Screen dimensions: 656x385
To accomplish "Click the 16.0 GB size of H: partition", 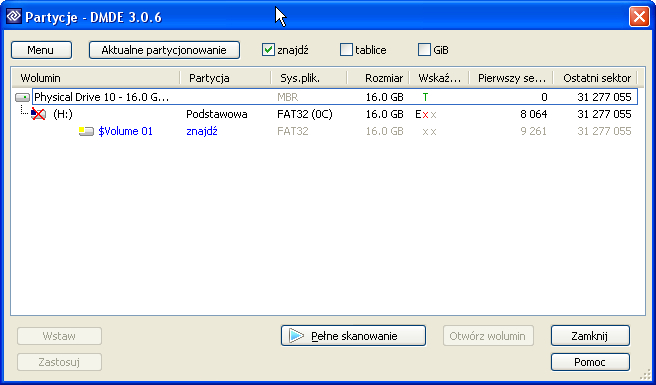I will pyautogui.click(x=384, y=114).
